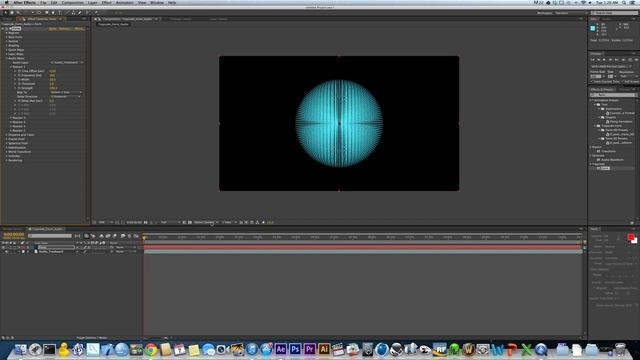
Task: Open Illustrator from the Dock
Action: pyautogui.click(x=324, y=349)
